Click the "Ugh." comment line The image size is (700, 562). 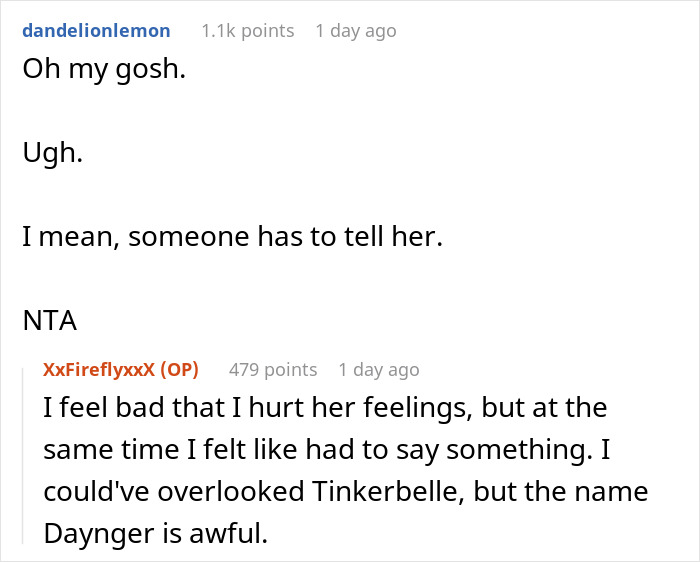point(52,156)
